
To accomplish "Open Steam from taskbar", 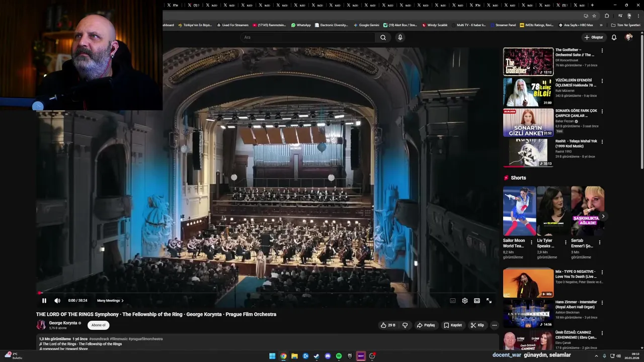I will pos(316,356).
